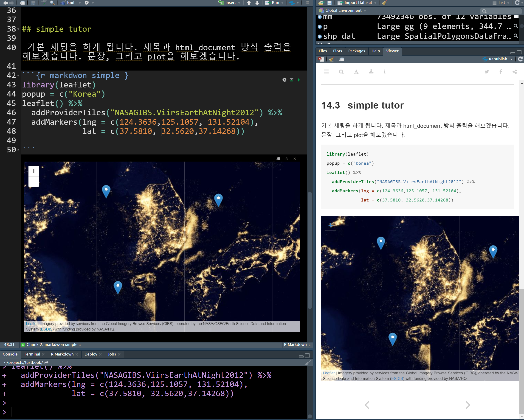
Task: Switch to the Jobs tab
Action: (x=112, y=354)
